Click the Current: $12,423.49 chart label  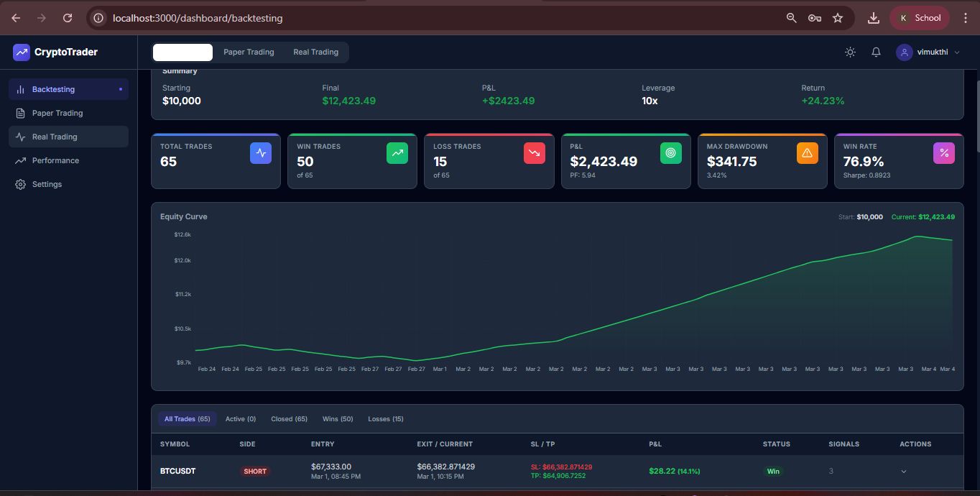[x=923, y=217]
